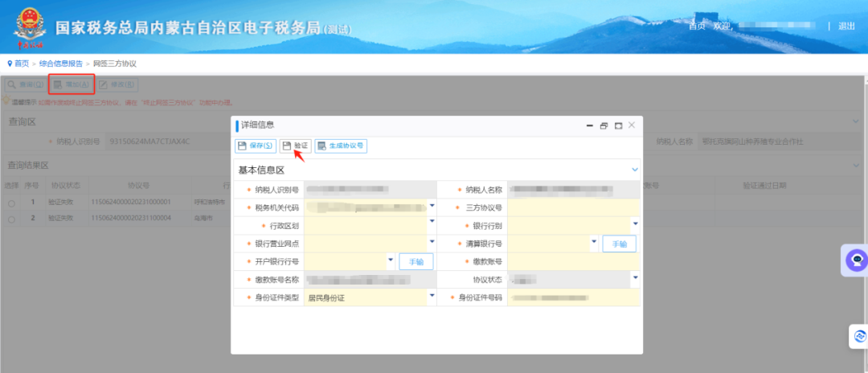868x373 pixels.
Task: Click the 三方协议号 input field
Action: [574, 207]
